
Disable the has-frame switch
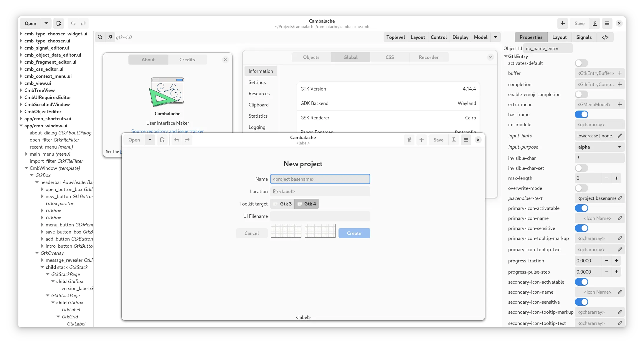(x=581, y=114)
